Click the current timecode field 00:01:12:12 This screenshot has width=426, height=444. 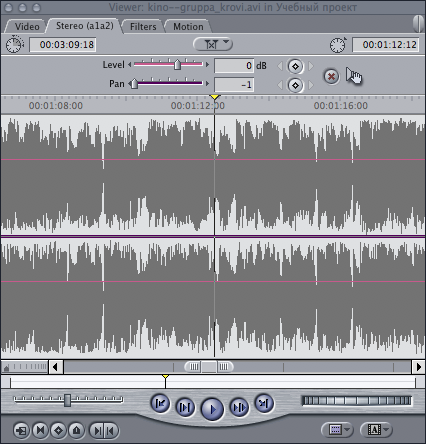pyautogui.click(x=386, y=45)
